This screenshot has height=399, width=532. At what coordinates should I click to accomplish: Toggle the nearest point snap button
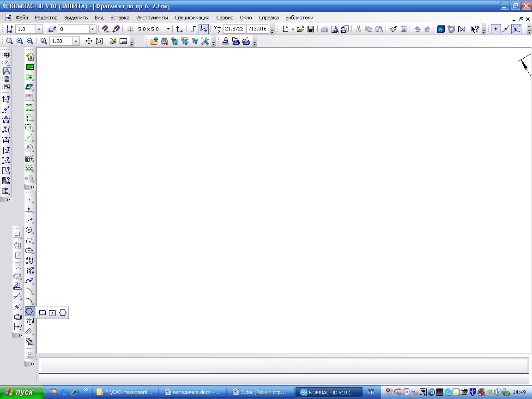point(496,29)
